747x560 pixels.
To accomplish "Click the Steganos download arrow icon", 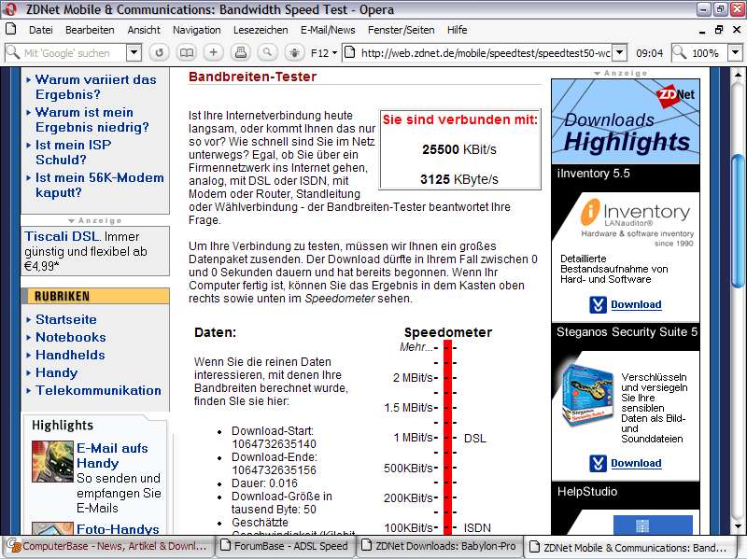I will (x=598, y=463).
